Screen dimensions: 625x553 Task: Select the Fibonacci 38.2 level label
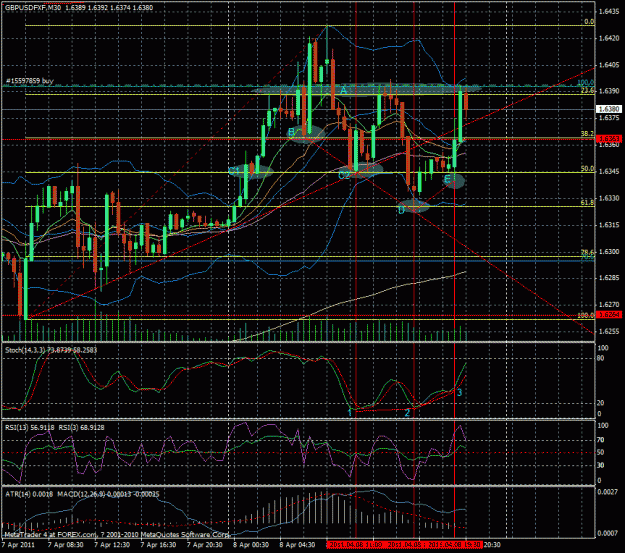coord(588,134)
